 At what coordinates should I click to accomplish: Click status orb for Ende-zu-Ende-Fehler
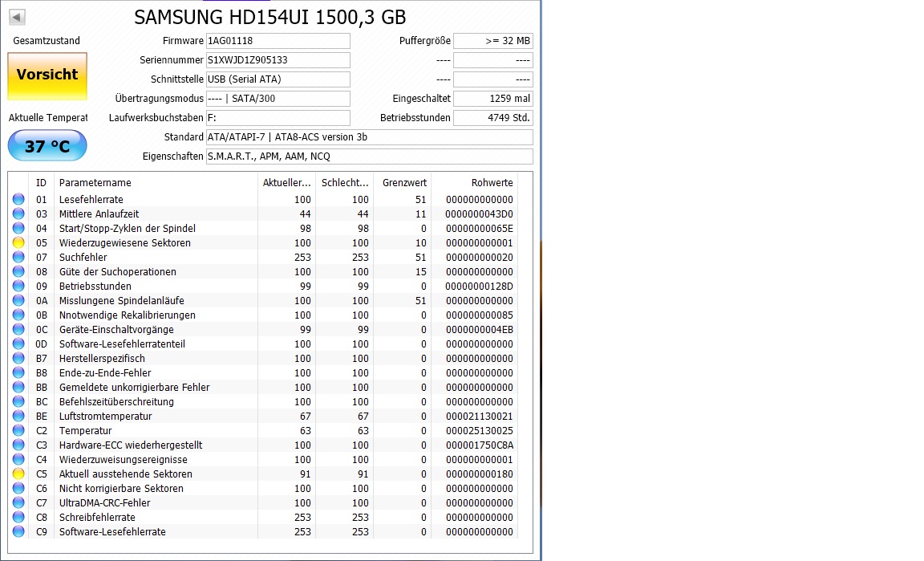[19, 373]
